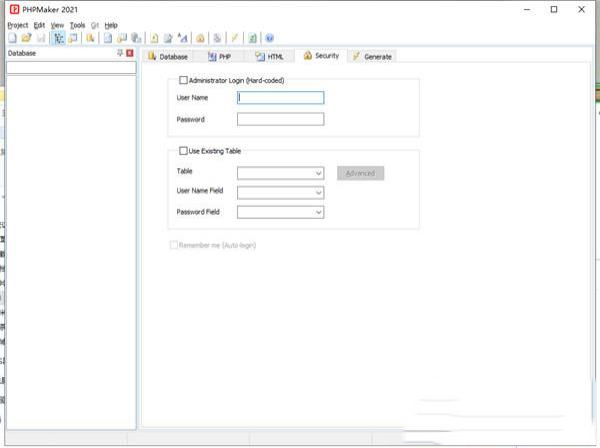Viewport: 600px width, 448px height.
Task: Tick the Use Existing Table checkbox
Action: (x=182, y=151)
